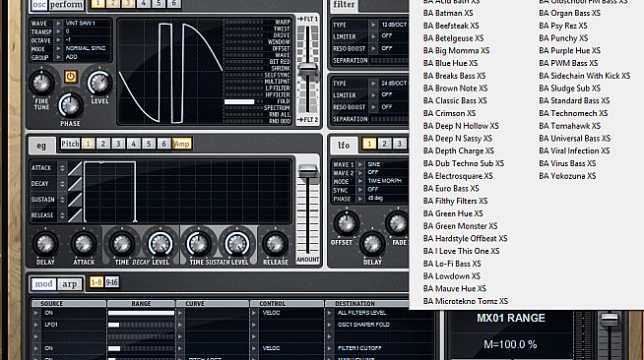The image size is (644, 360).
Task: Select LFO number 3
Action: [400, 144]
